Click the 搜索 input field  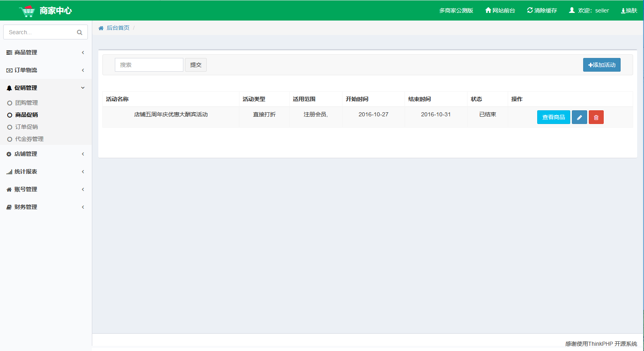[x=149, y=65]
